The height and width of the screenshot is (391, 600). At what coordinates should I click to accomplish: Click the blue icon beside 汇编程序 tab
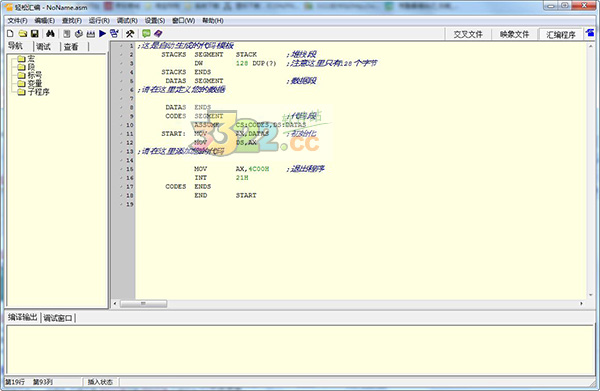590,34
